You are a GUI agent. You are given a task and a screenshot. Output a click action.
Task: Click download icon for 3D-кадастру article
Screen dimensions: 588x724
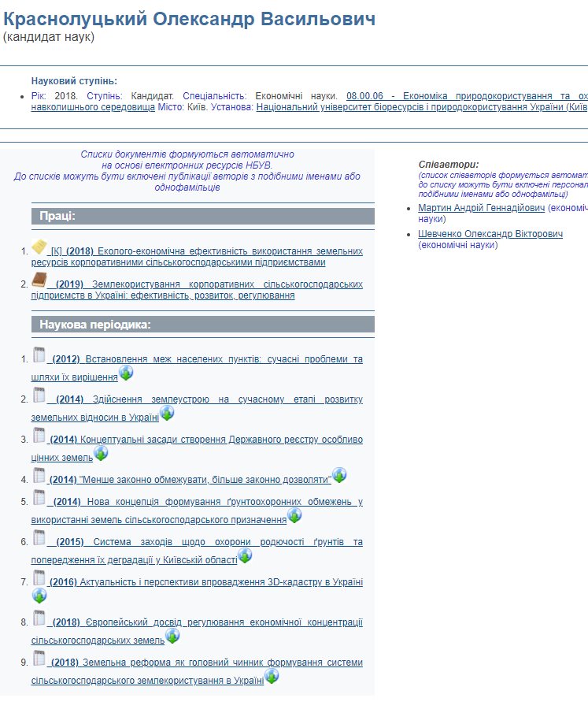pyautogui.click(x=39, y=596)
